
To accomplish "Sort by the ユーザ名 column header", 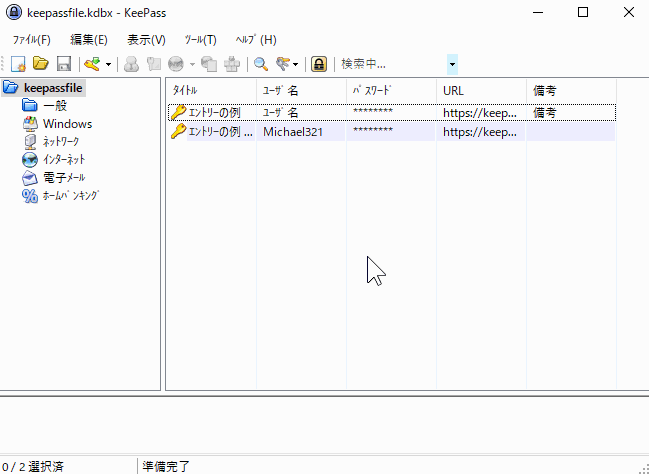I will click(x=301, y=90).
